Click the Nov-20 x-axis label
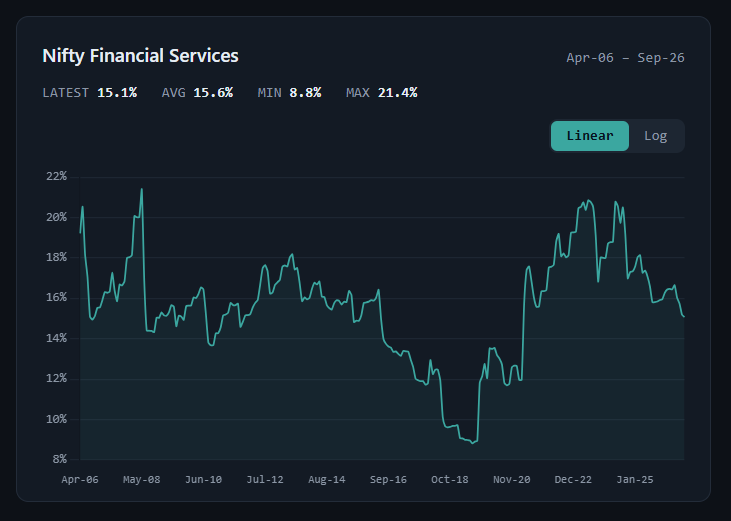The width and height of the screenshot is (731, 521). point(511,480)
